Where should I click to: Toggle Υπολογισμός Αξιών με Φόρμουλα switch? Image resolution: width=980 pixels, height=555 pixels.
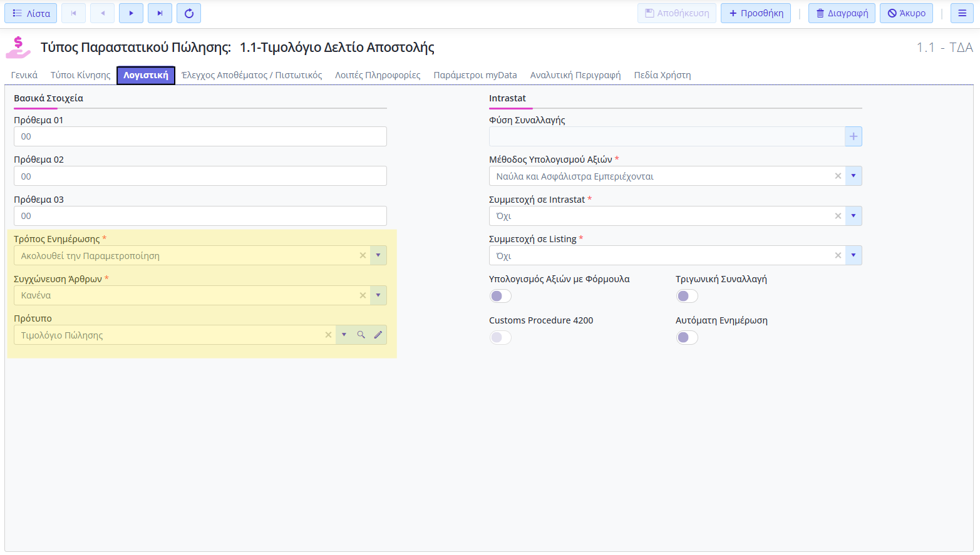click(x=500, y=296)
